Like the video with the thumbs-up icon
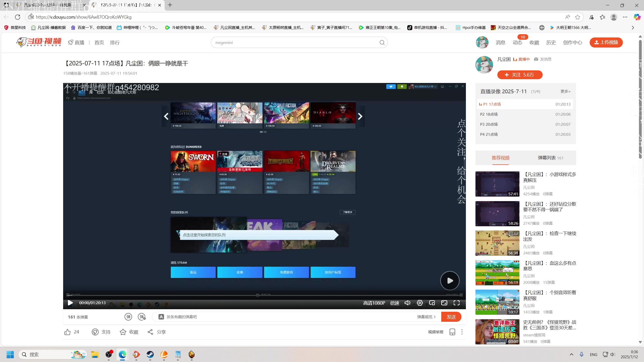 (x=67, y=332)
